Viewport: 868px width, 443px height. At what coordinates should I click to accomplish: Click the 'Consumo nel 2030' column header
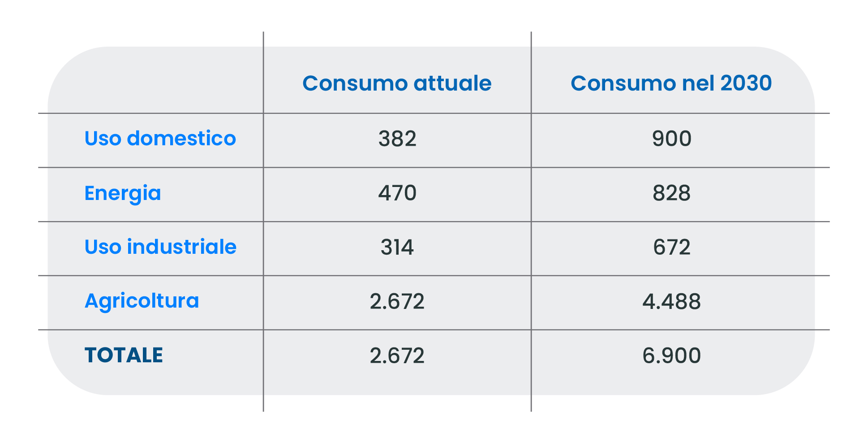tap(671, 83)
